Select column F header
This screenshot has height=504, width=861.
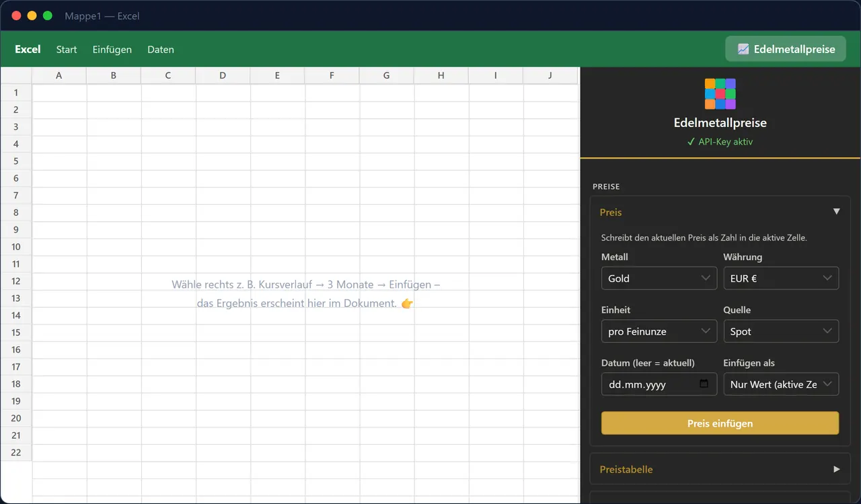(x=332, y=75)
